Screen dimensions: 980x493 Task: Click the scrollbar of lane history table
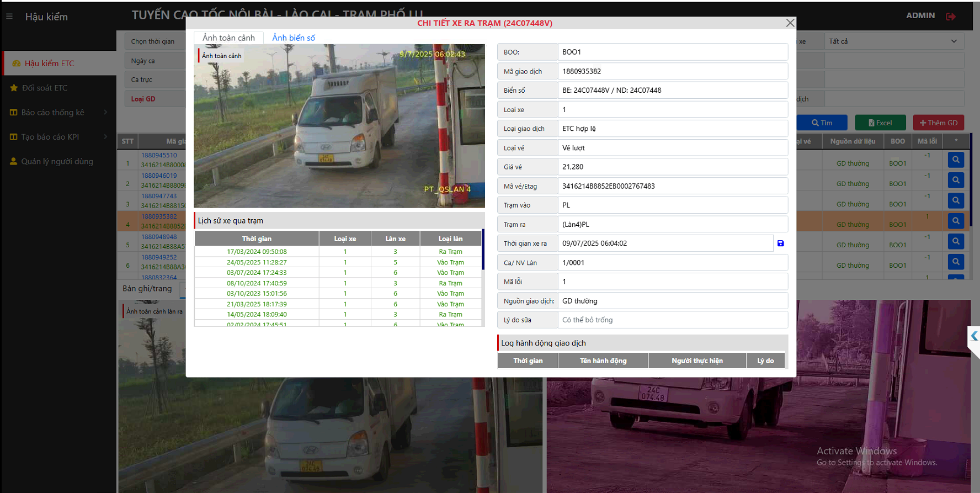pyautogui.click(x=483, y=250)
